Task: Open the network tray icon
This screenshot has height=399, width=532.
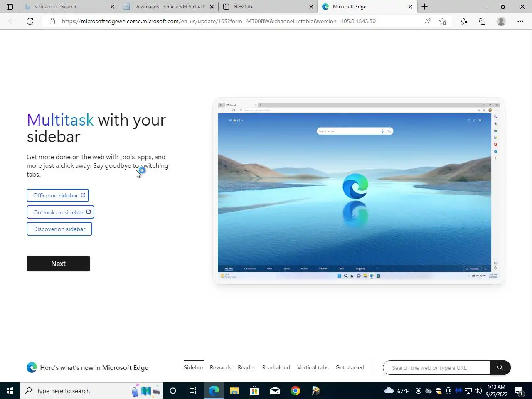Action: tap(468, 391)
